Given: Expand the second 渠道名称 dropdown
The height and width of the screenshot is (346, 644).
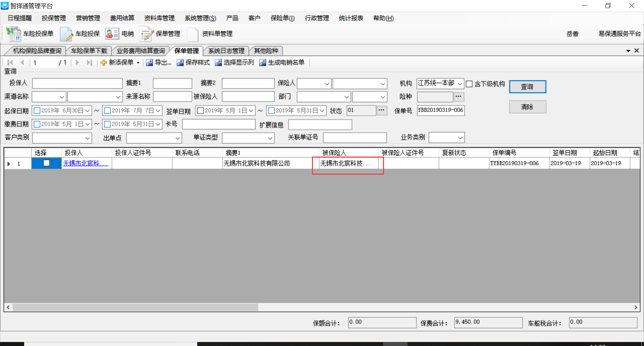Looking at the screenshot, I should [x=118, y=97].
